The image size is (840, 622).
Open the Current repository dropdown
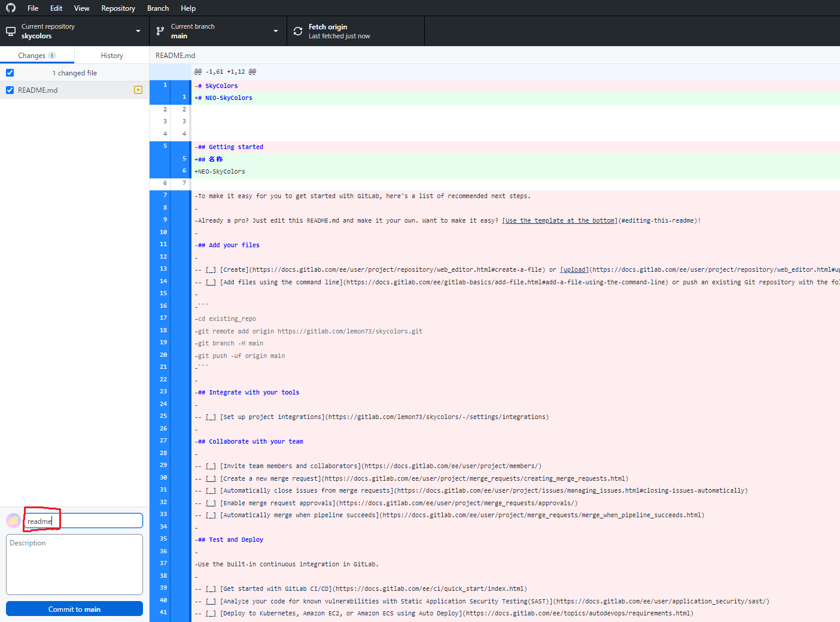pyautogui.click(x=137, y=31)
